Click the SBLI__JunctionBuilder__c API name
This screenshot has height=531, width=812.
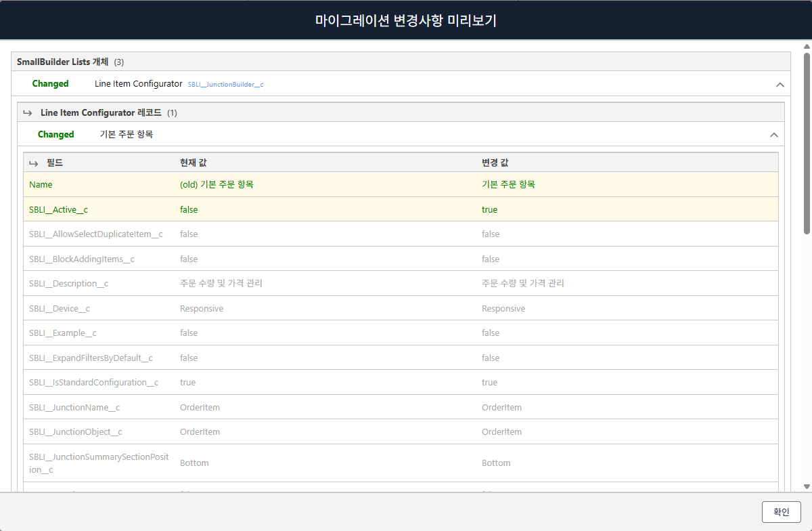tap(225, 85)
